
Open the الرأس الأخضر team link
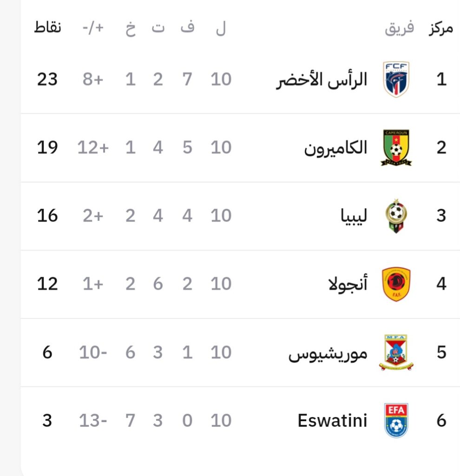(x=321, y=79)
